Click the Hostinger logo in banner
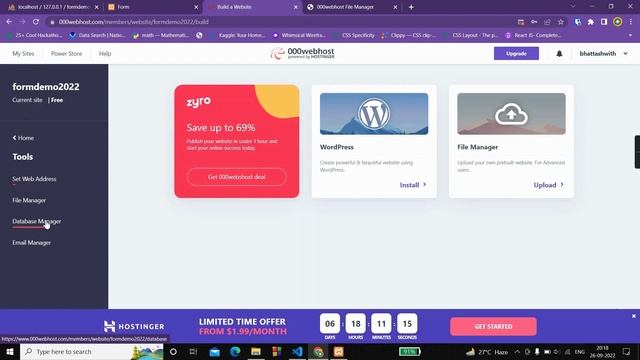The image size is (640, 360). pos(134,326)
